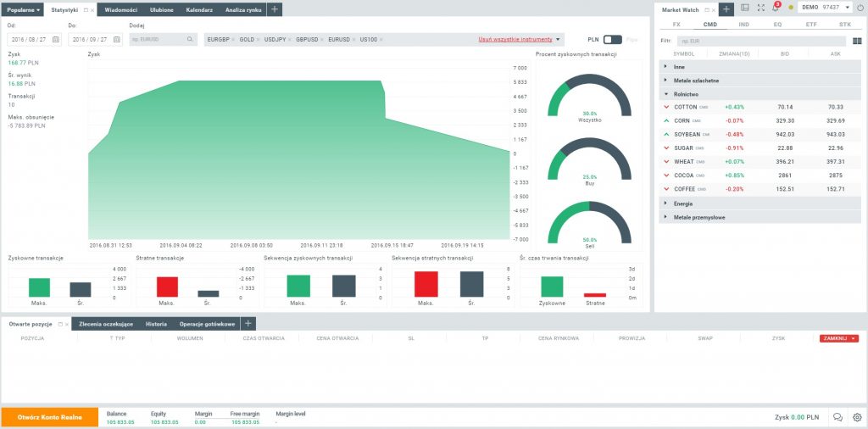
Task: Click the Od date field 2016 / 08 / 27
Action: coord(34,39)
